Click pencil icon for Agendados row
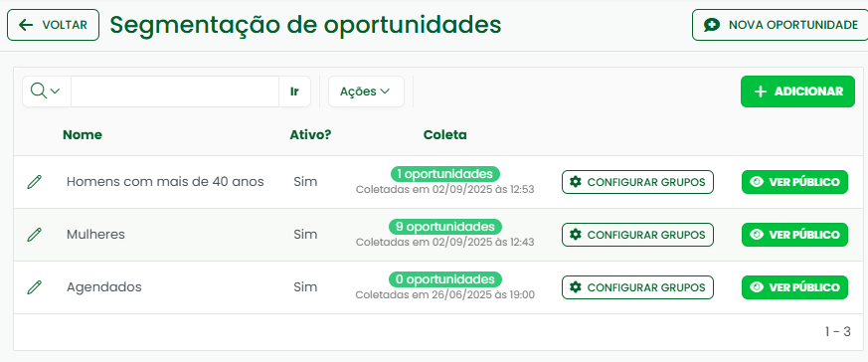868x362 pixels. click(35, 287)
